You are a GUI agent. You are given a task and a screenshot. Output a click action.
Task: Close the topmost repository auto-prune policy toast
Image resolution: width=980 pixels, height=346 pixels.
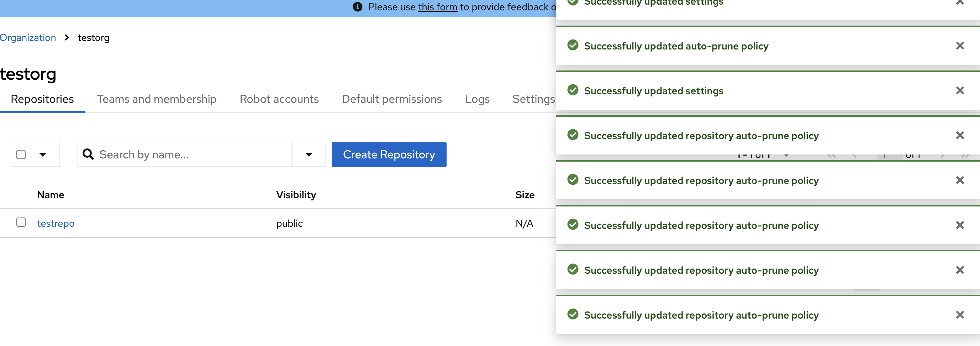click(x=959, y=136)
